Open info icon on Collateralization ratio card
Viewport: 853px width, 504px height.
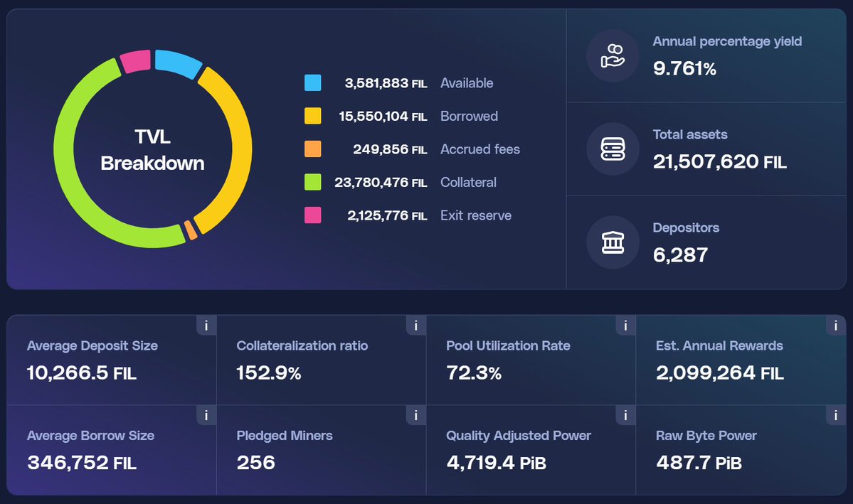(415, 326)
